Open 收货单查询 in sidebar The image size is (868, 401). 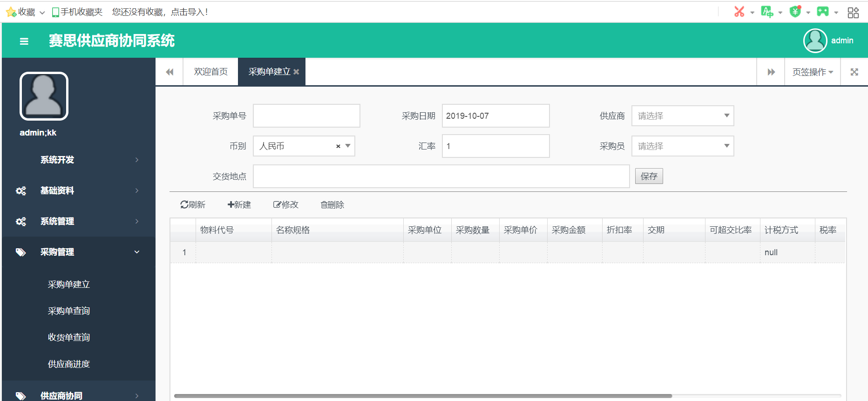[x=69, y=337]
